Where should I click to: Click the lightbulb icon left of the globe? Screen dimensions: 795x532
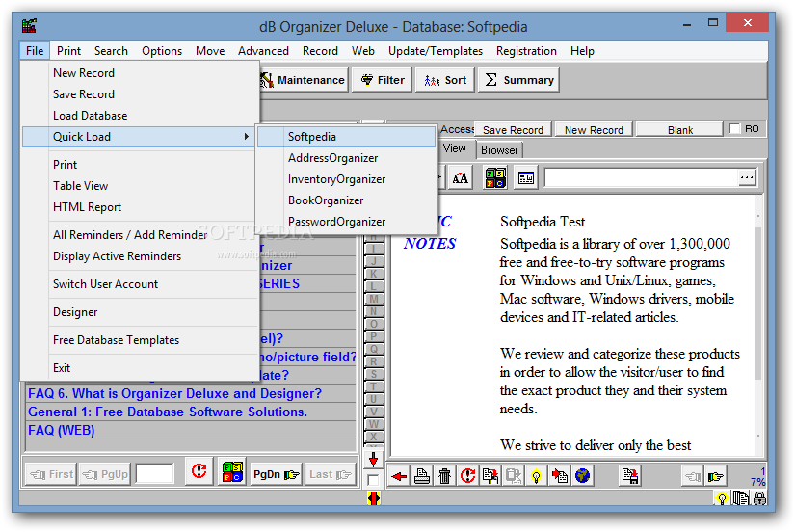(536, 476)
